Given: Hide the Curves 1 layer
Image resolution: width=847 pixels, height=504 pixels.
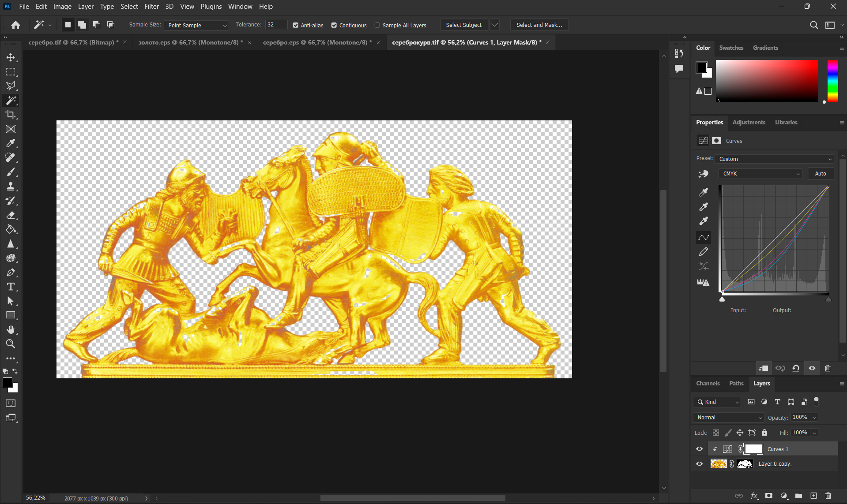Looking at the screenshot, I should pyautogui.click(x=700, y=449).
